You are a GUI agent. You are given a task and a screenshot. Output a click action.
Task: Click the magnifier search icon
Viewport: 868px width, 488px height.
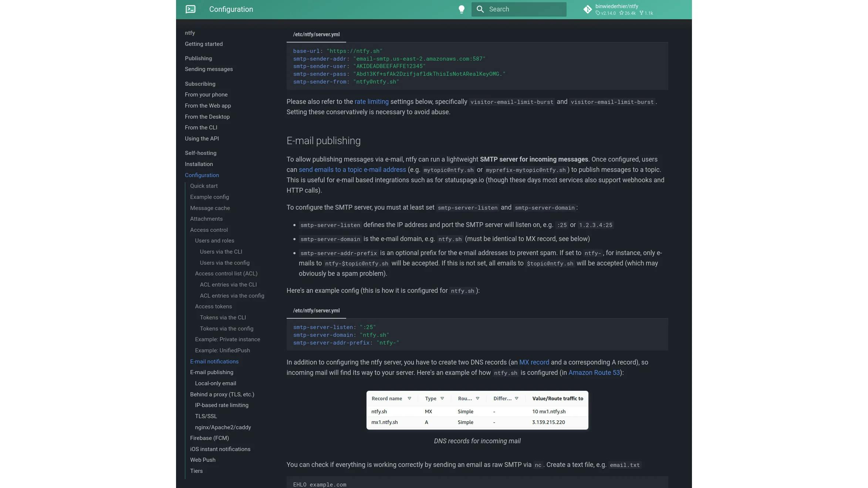click(480, 9)
